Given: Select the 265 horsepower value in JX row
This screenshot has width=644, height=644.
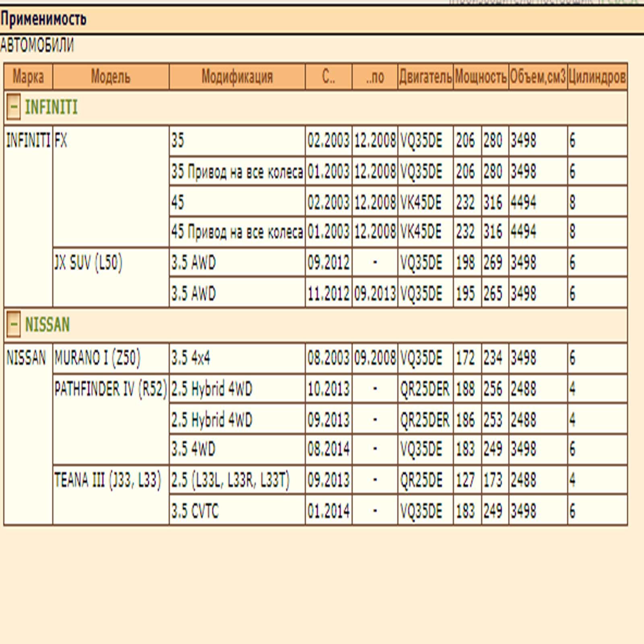Looking at the screenshot, I should pyautogui.click(x=495, y=293).
